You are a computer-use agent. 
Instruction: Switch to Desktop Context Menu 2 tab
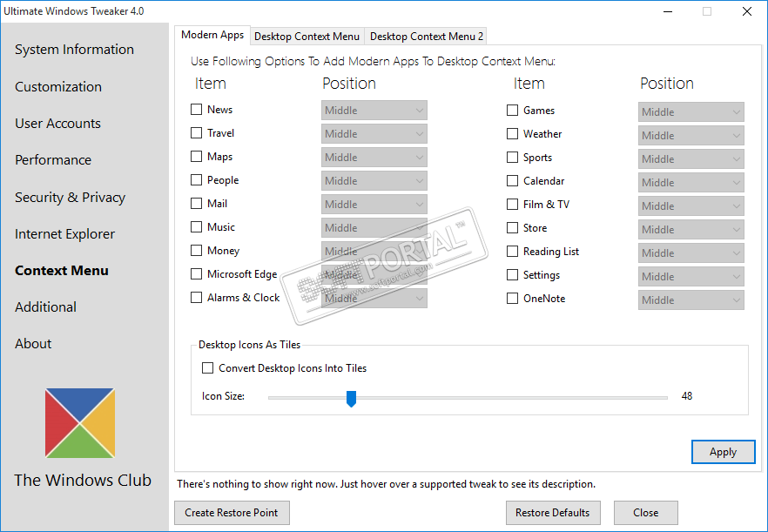point(427,37)
